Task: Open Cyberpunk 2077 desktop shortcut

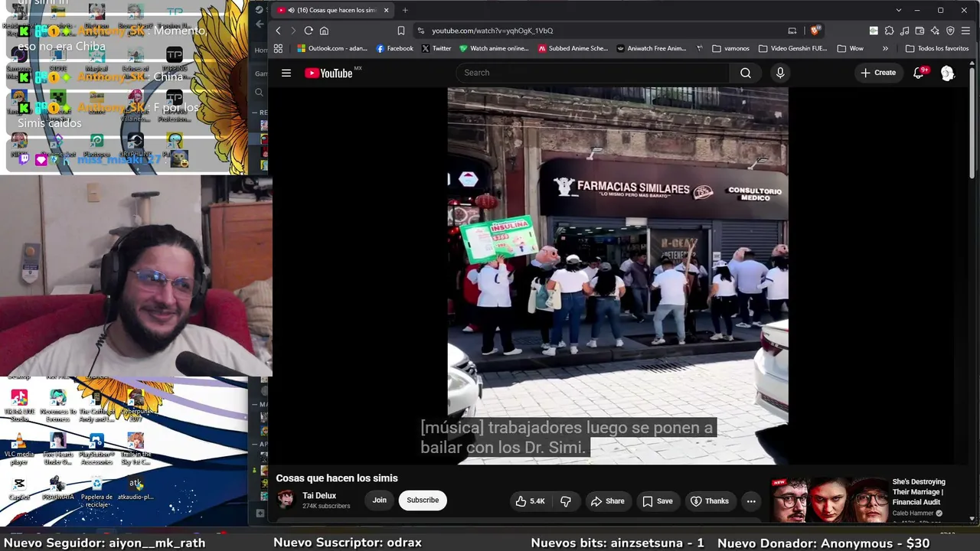Action: point(136,406)
